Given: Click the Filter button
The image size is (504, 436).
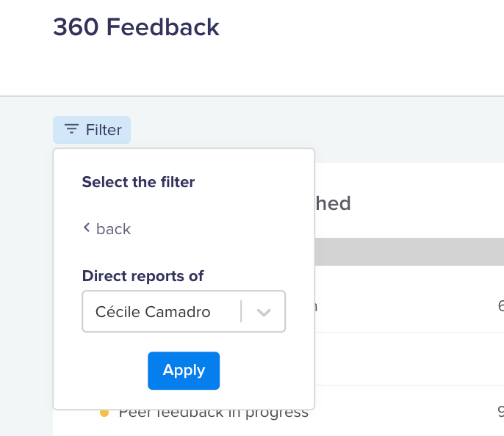Looking at the screenshot, I should point(92,130).
